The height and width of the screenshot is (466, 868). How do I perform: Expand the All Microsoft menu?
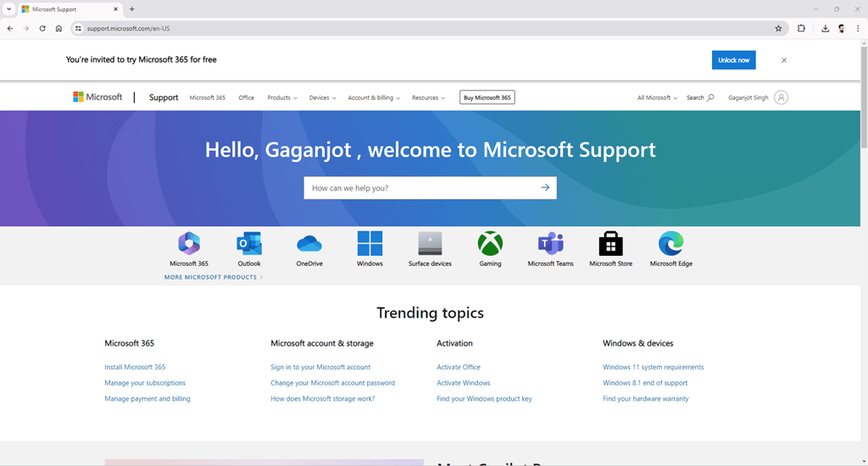click(x=657, y=97)
